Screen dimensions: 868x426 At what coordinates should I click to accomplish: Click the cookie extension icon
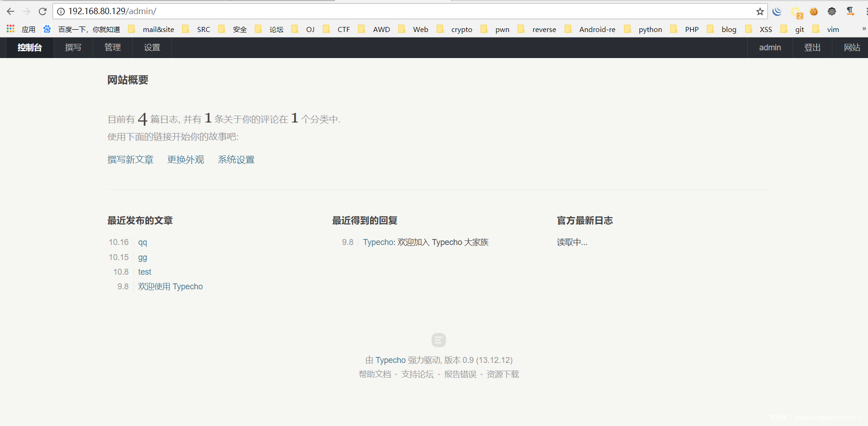click(814, 11)
